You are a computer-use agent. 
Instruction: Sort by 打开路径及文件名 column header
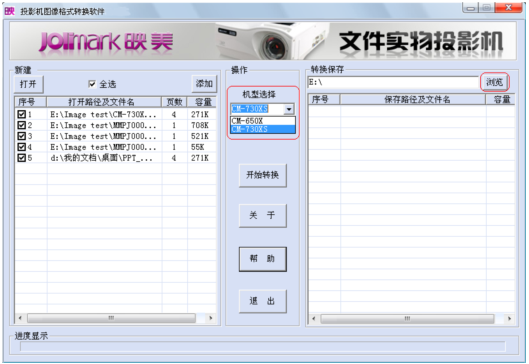click(104, 102)
